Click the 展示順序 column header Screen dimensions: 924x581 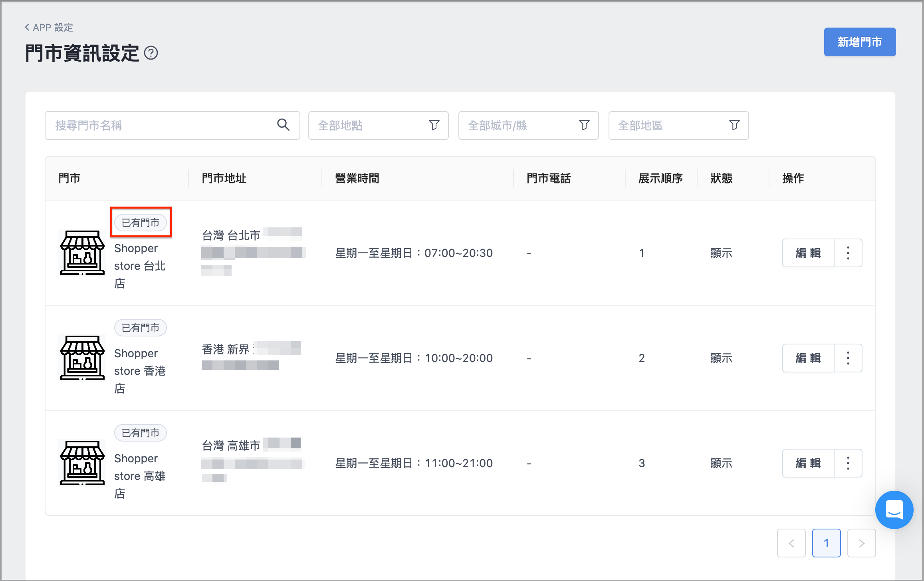pyautogui.click(x=661, y=178)
